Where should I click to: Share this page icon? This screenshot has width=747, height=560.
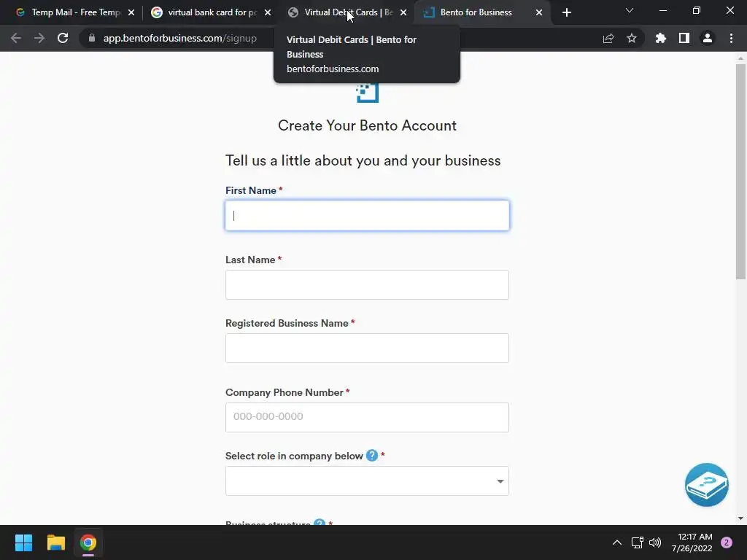(608, 39)
